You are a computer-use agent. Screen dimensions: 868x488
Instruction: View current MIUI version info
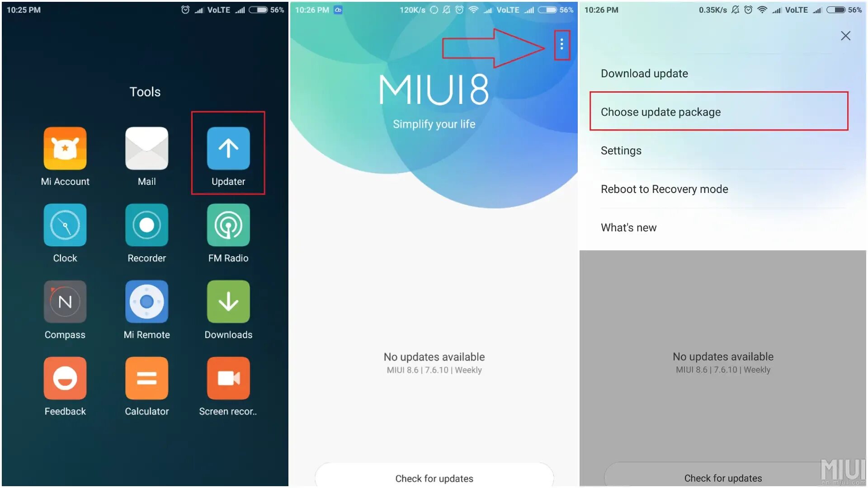pos(434,370)
